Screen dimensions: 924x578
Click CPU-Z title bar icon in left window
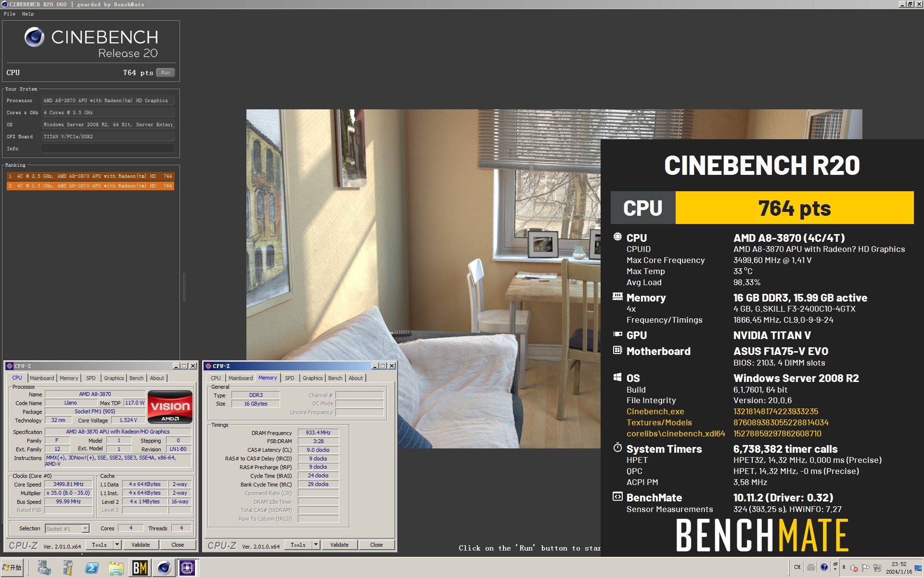(x=9, y=366)
